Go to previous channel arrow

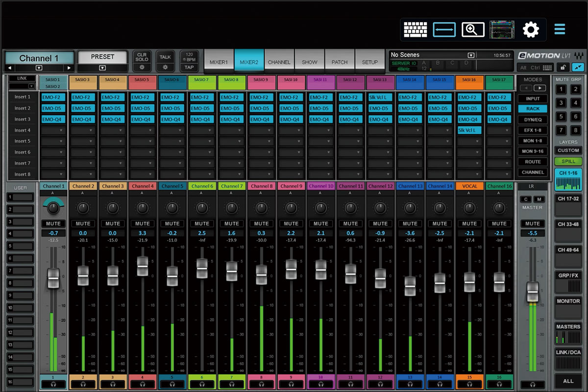point(9,68)
